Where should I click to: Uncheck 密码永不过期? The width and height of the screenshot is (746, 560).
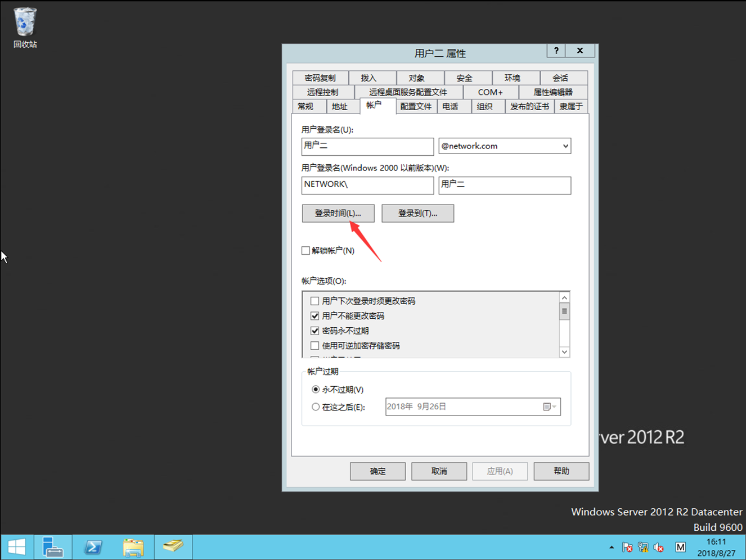click(315, 331)
